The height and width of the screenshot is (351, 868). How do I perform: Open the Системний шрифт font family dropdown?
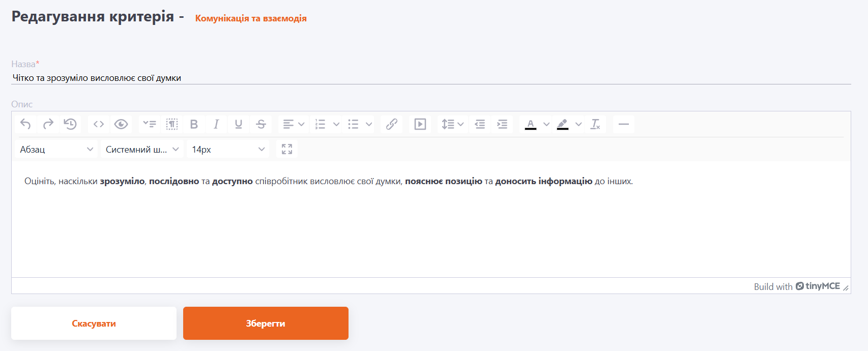tap(142, 149)
